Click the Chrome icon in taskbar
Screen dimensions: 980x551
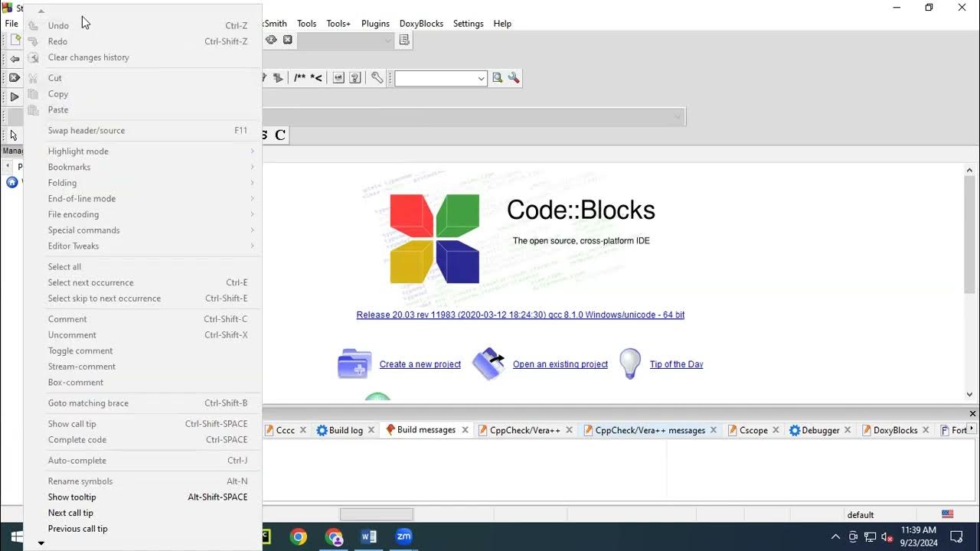[299, 536]
